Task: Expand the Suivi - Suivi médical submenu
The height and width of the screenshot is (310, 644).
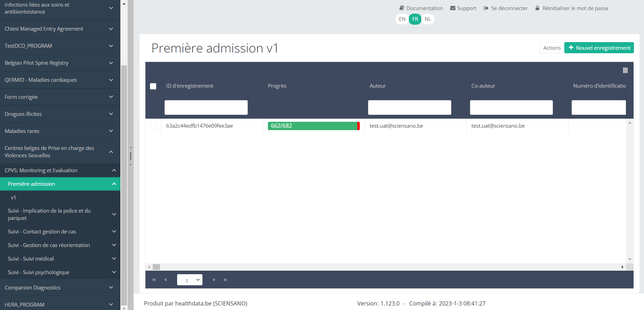Action: coord(60,259)
